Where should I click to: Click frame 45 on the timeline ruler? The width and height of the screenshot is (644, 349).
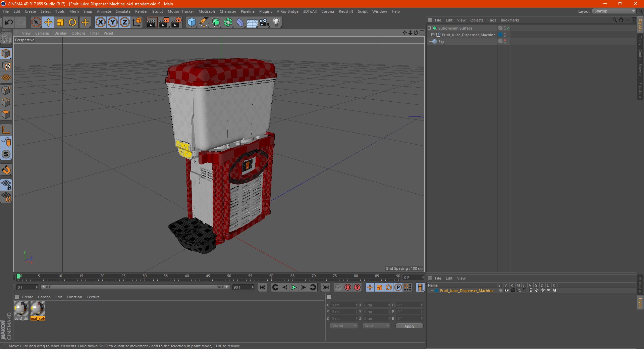[x=208, y=277]
